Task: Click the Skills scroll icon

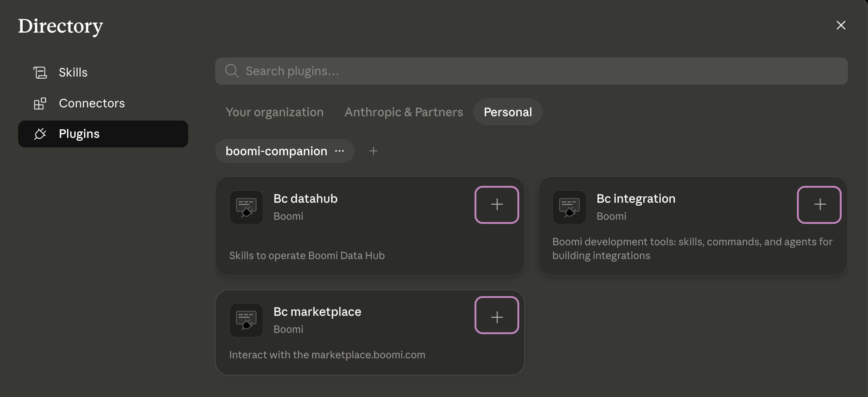Action: (x=40, y=73)
